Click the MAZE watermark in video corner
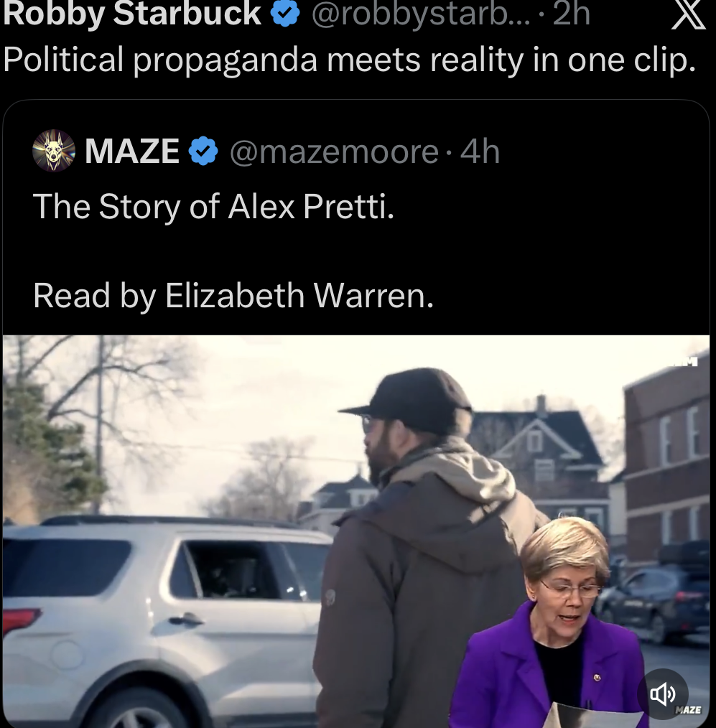Viewport: 716px width, 728px height. coord(688,709)
